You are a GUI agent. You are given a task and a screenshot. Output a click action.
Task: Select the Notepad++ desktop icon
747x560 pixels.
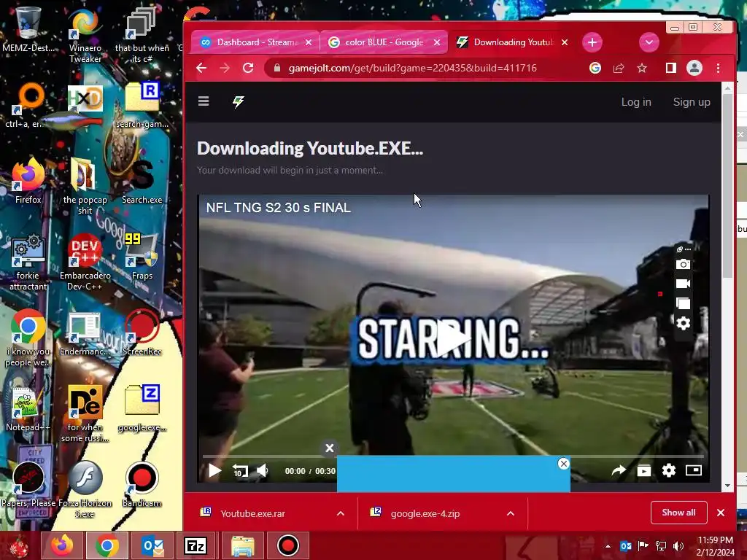coord(28,408)
